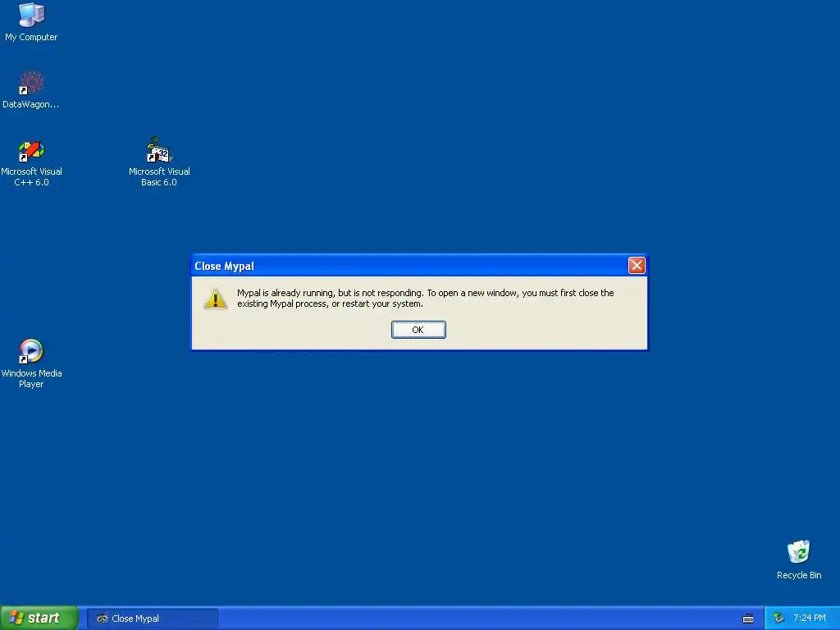Screen dimensions: 840x630
Task: Click the 7:24 PM clock
Action: coord(810,619)
